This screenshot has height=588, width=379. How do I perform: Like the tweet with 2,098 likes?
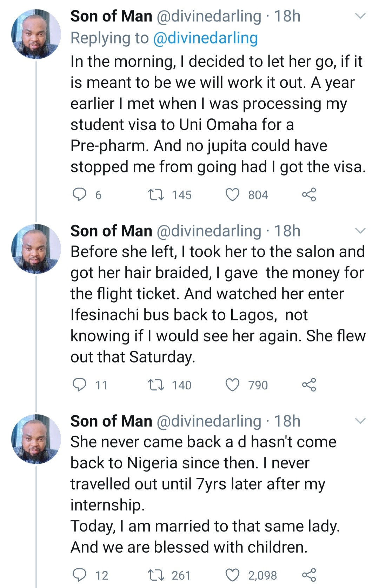point(232,575)
